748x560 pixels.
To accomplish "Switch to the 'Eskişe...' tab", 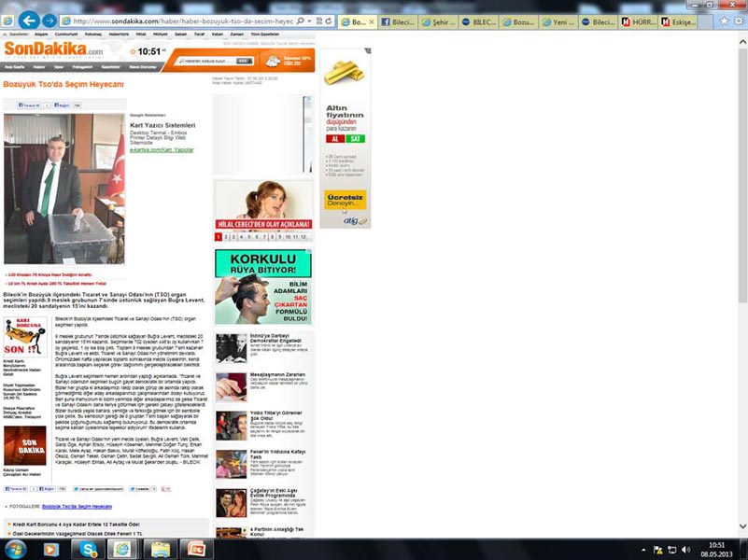I will pos(678,21).
